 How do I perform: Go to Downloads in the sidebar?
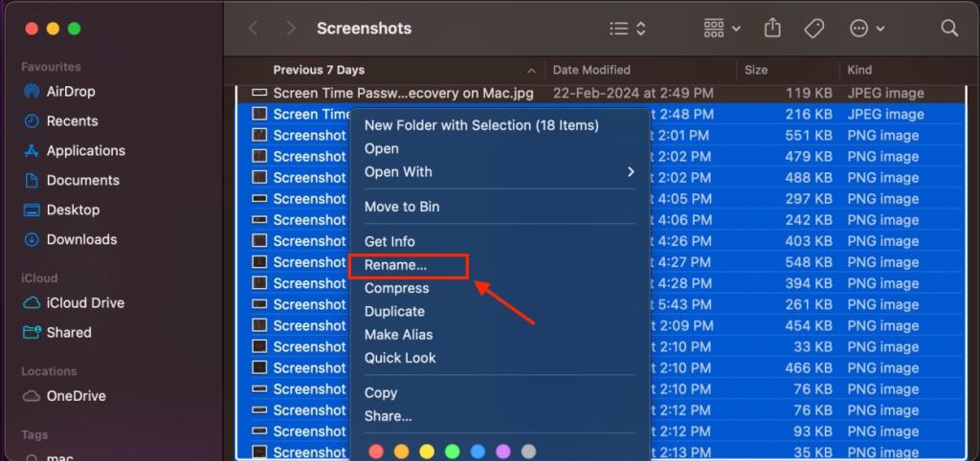[81, 240]
